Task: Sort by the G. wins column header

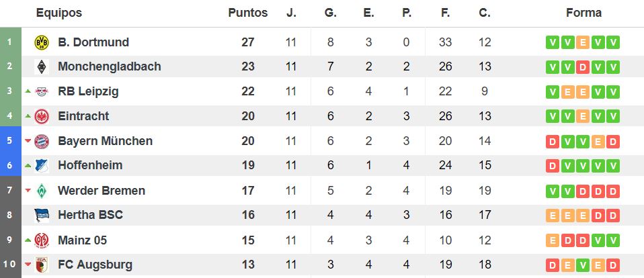Action: tap(330, 13)
